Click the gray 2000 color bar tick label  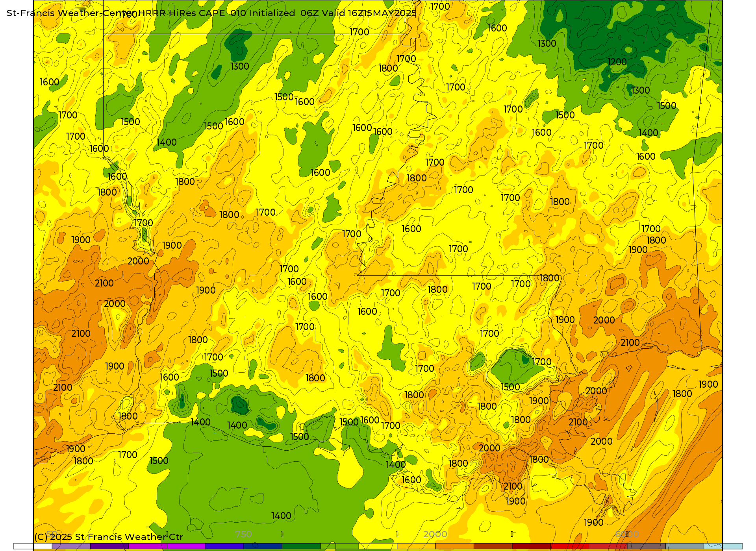[x=435, y=534]
